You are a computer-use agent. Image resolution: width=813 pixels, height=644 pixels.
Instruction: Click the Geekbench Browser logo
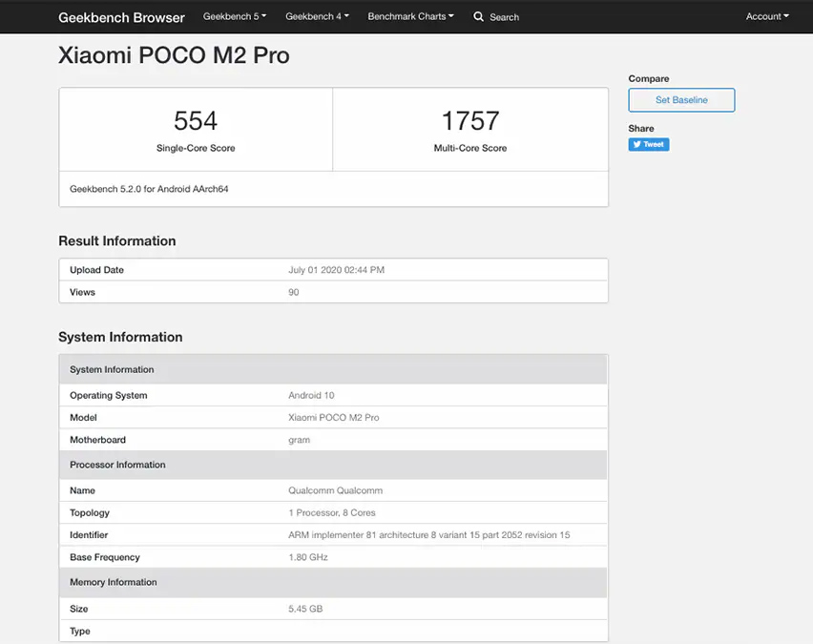[x=120, y=16]
